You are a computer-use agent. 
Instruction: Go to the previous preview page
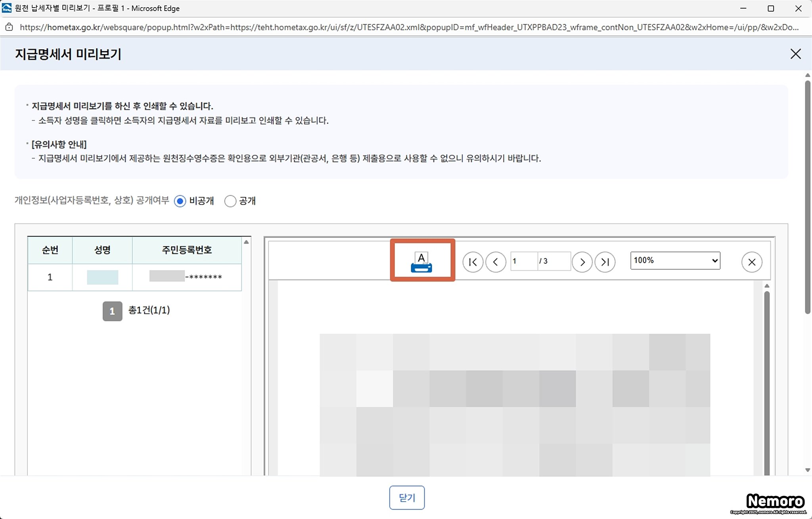coord(496,262)
